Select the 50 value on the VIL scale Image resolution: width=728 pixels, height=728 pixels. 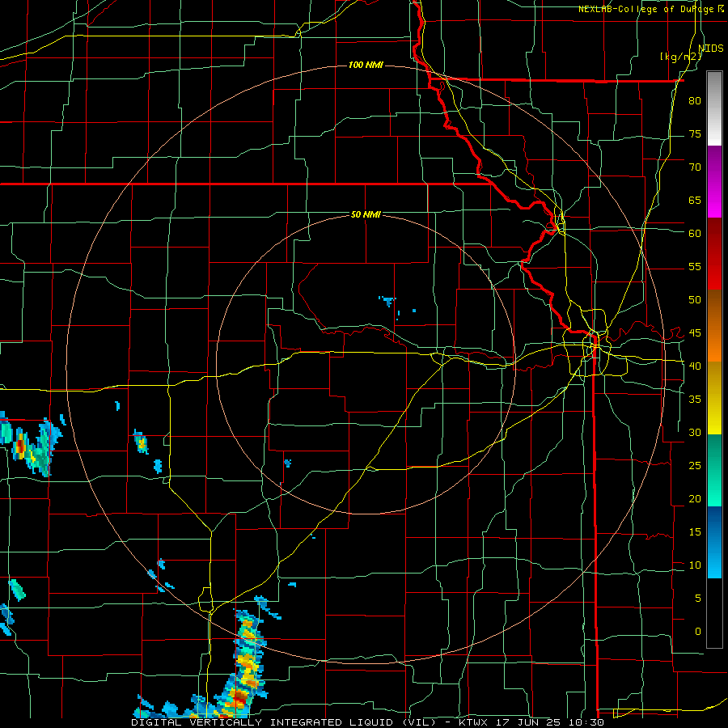coord(695,300)
